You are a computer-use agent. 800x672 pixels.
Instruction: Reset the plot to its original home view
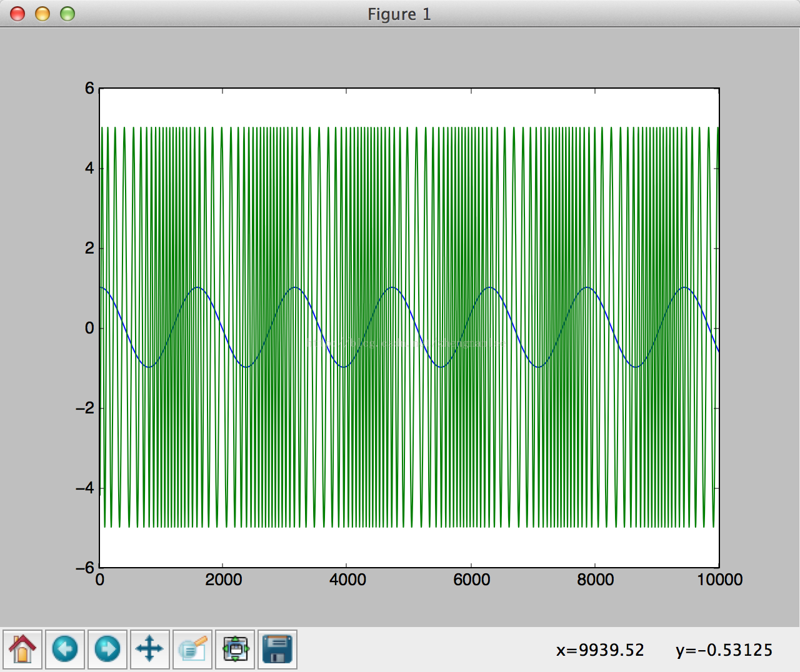click(22, 650)
